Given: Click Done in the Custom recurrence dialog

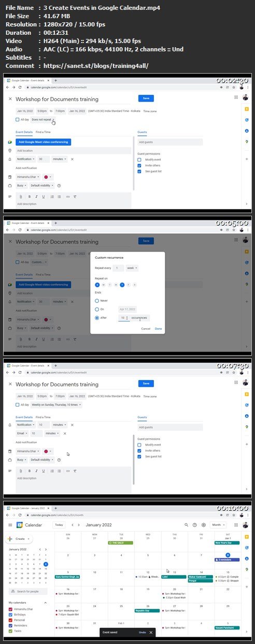Looking at the screenshot, I should [x=158, y=328].
